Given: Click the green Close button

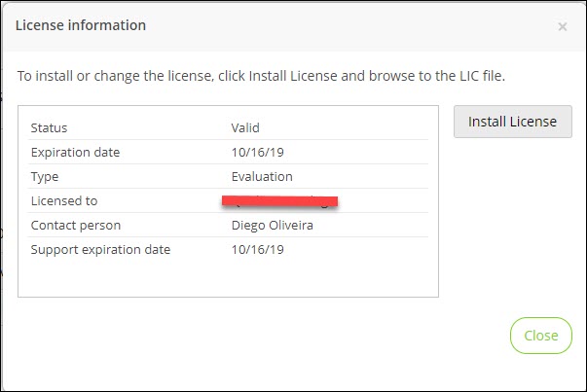Looking at the screenshot, I should pos(540,336).
